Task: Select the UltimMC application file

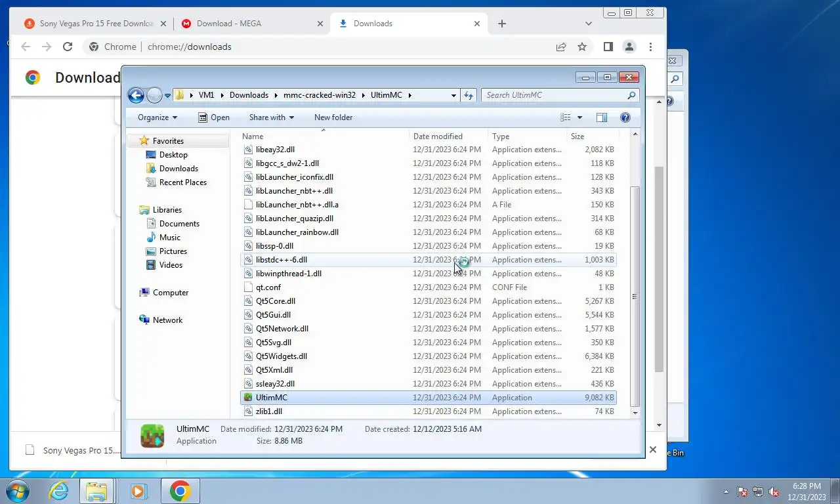Action: click(x=428, y=398)
